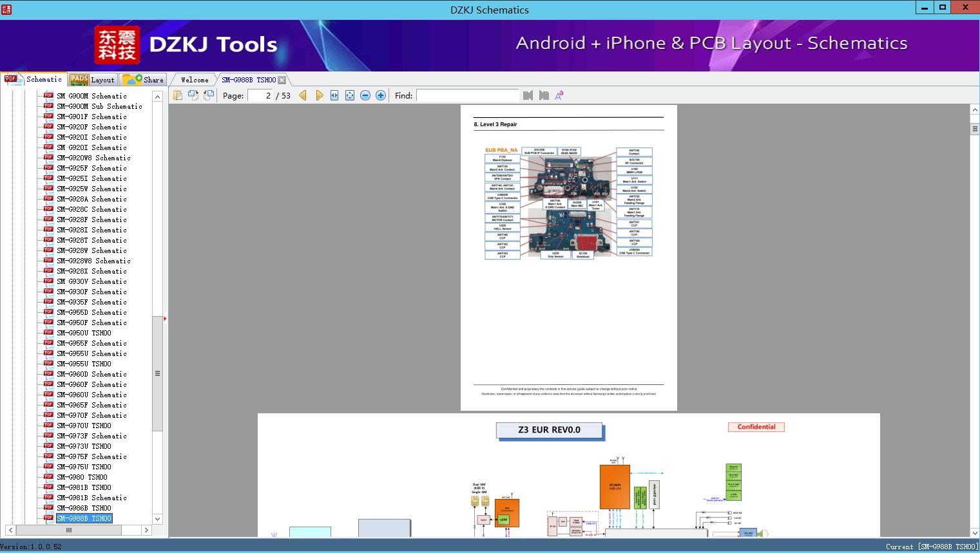Select SM-G928W8 Schematic
980x553 pixels.
click(x=93, y=261)
